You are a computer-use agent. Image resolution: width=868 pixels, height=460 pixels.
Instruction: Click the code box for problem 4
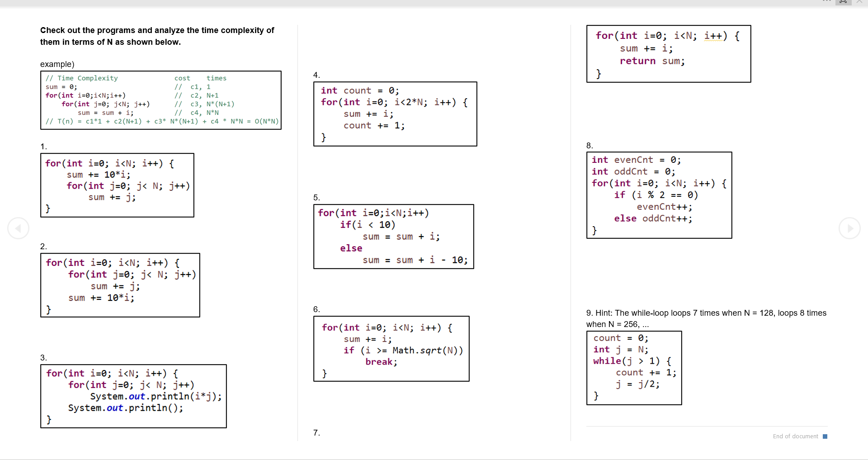coord(395,114)
